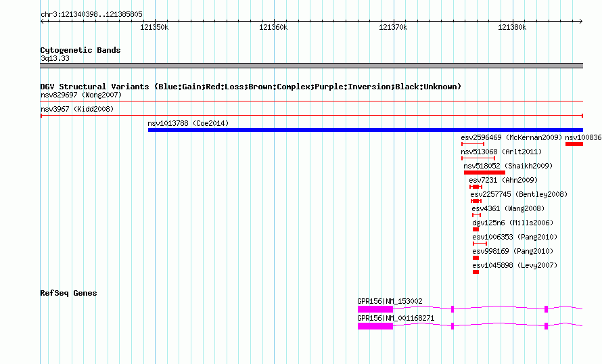
Task: Select the esv4361 (Wang2008) label
Action: [508, 208]
